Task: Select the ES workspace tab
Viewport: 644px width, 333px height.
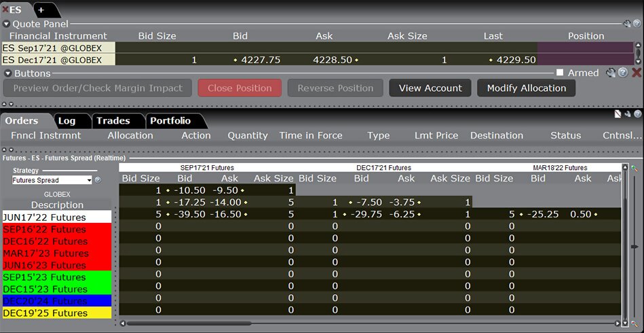Action: (15, 10)
